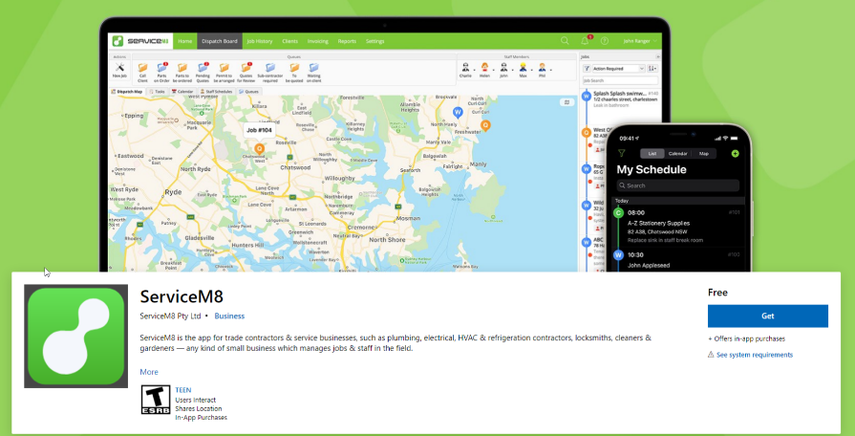Open the Reports tab
This screenshot has width=855, height=436.
tap(347, 41)
